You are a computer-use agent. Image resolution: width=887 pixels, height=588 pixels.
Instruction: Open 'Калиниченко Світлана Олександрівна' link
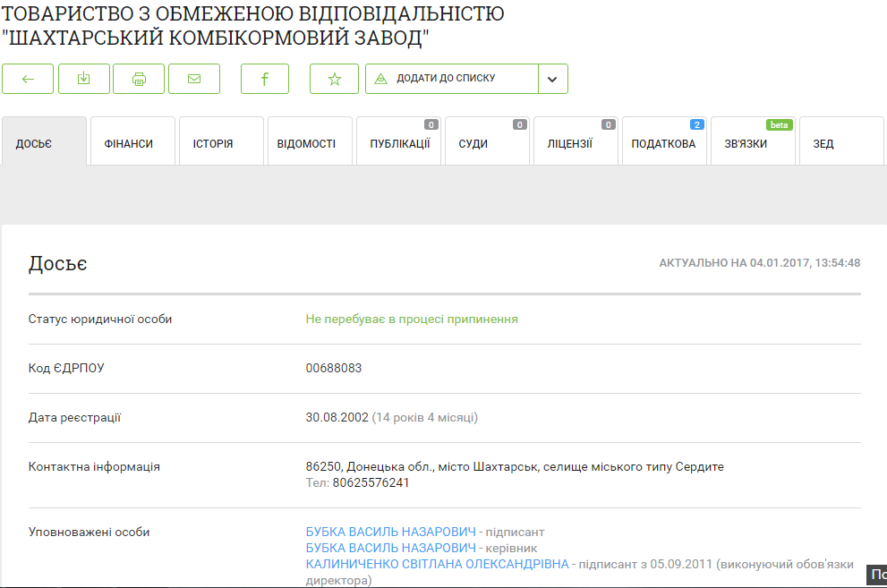point(437,564)
